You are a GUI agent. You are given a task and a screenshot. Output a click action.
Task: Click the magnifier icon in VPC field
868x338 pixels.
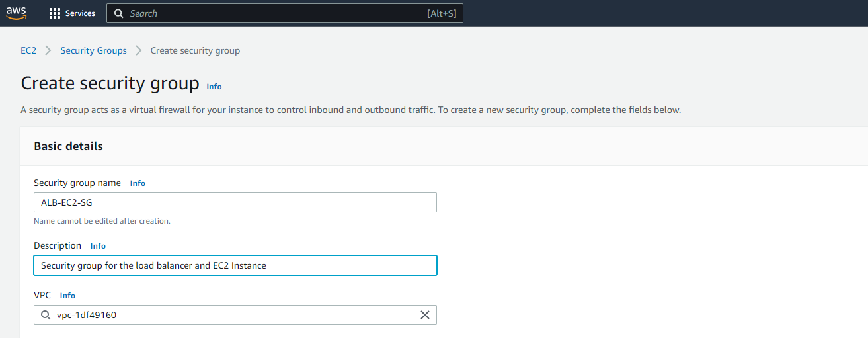46,315
